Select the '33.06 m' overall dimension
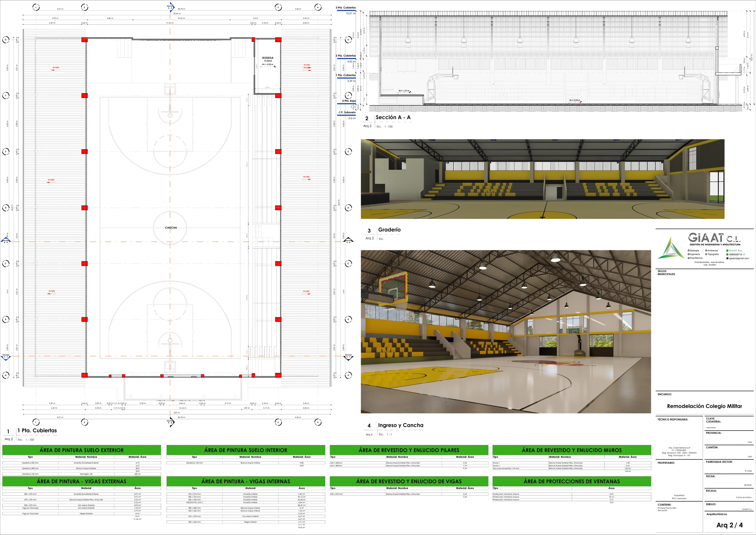The height and width of the screenshot is (535, 756). pyautogui.click(x=177, y=14)
